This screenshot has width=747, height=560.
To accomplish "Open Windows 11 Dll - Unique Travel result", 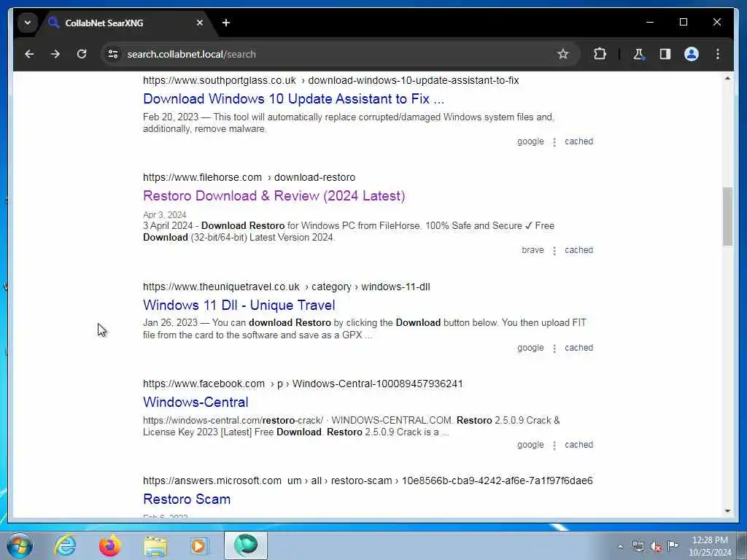I will [239, 306].
